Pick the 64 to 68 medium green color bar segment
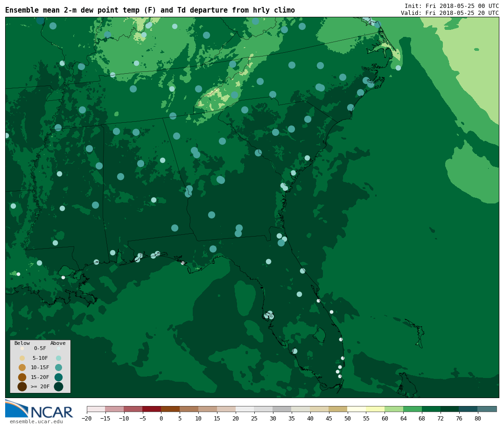The image size is (504, 427). coord(413,409)
